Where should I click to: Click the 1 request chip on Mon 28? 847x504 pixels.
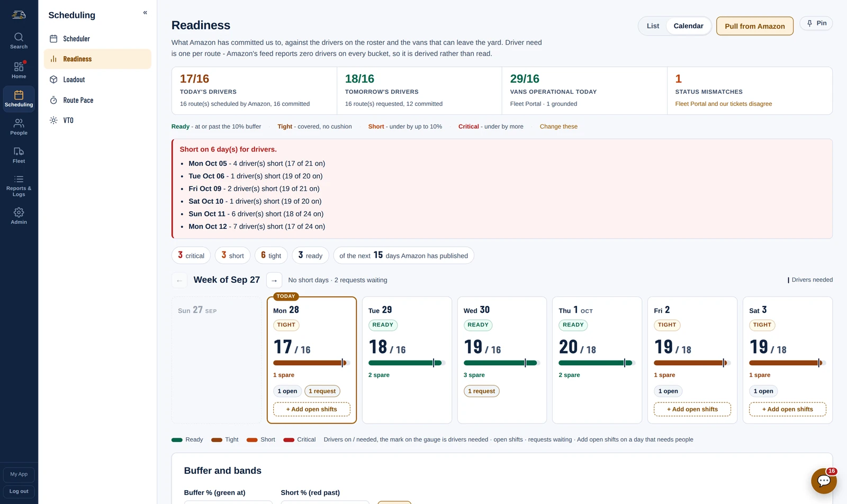pyautogui.click(x=322, y=391)
